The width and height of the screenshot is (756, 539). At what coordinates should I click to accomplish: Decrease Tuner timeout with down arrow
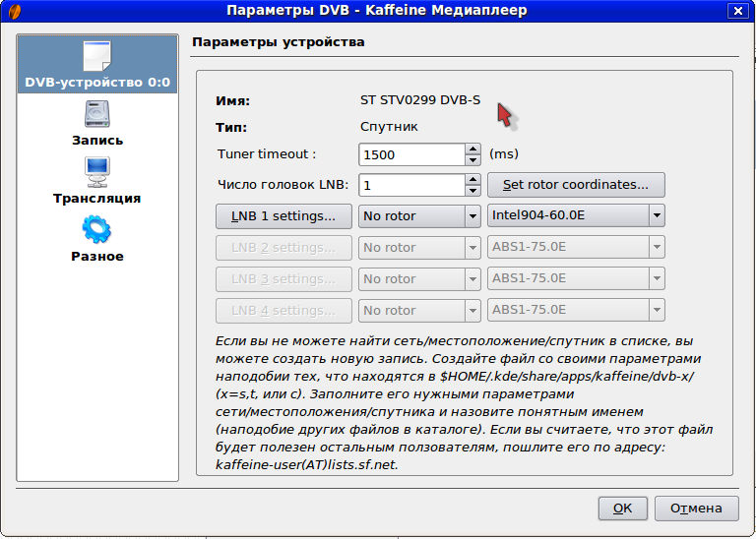coord(472,160)
